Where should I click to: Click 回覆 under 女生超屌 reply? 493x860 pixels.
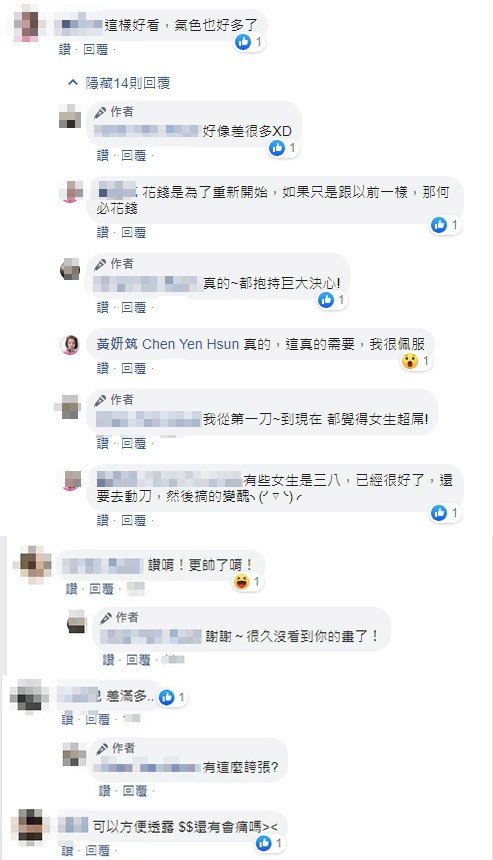pos(134,443)
